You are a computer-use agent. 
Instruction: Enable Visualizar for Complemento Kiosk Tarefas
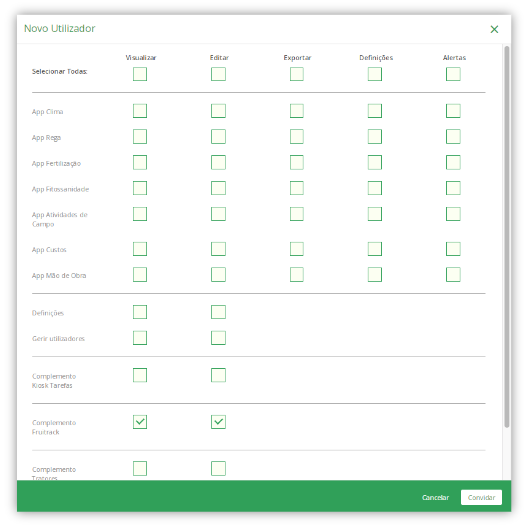click(x=140, y=375)
